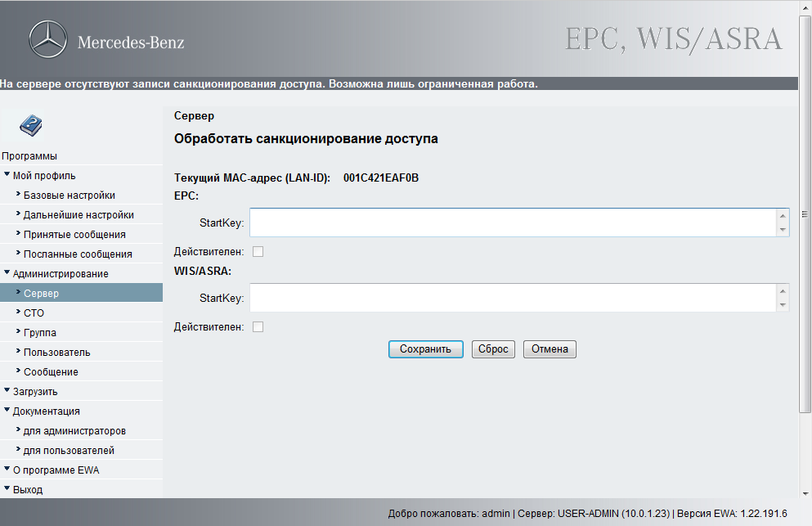
Task: Open the Пользователь admin page
Action: (57, 353)
